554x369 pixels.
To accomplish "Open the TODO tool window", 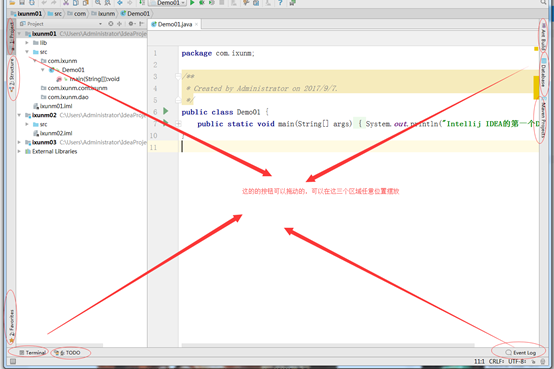I will click(67, 352).
